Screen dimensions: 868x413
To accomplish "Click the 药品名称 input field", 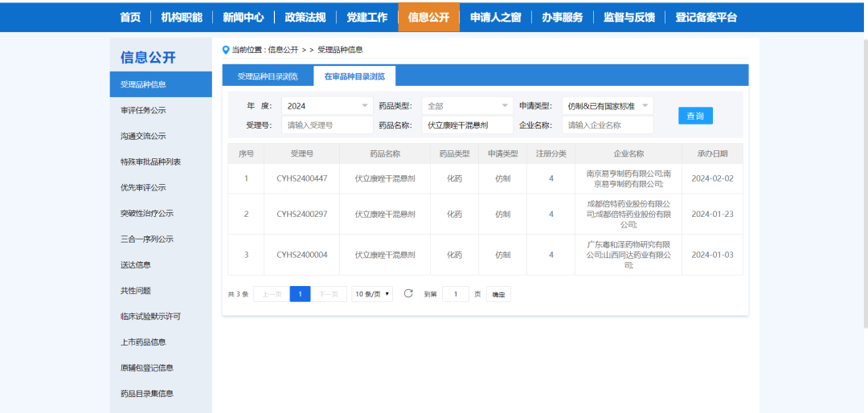I will click(467, 125).
